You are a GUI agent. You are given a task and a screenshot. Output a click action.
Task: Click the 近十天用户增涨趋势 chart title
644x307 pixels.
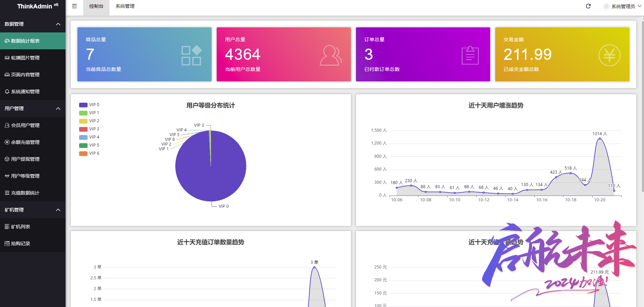tap(496, 105)
